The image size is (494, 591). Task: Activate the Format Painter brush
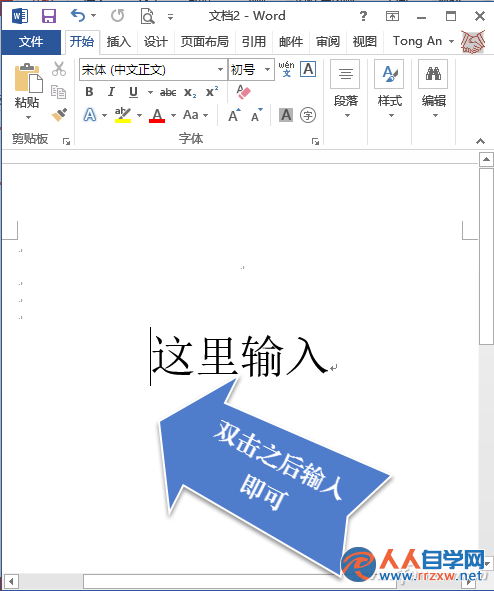point(59,115)
